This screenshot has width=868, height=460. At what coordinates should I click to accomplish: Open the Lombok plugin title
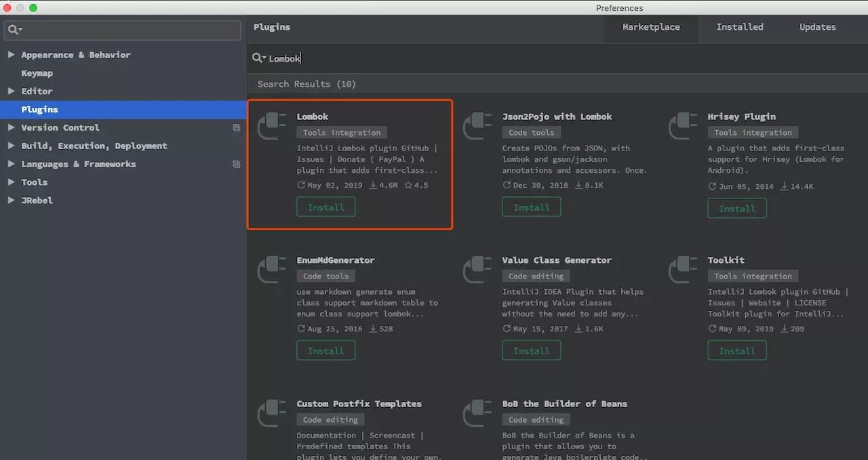tap(313, 117)
